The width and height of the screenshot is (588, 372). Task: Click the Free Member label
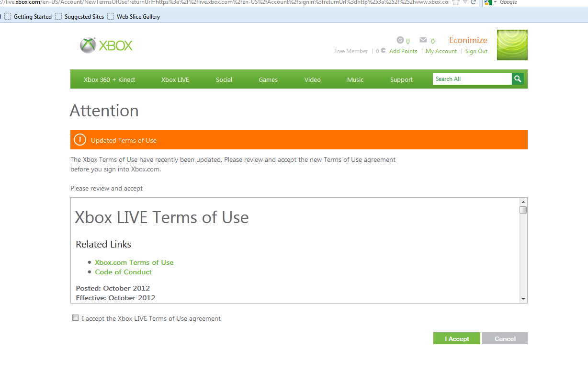tap(351, 51)
